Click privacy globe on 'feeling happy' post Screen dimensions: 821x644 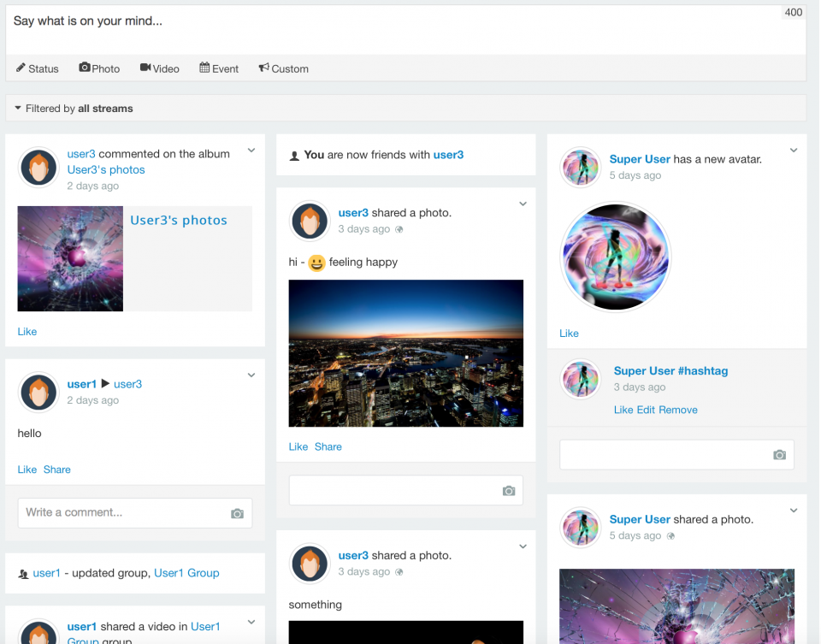(x=399, y=229)
